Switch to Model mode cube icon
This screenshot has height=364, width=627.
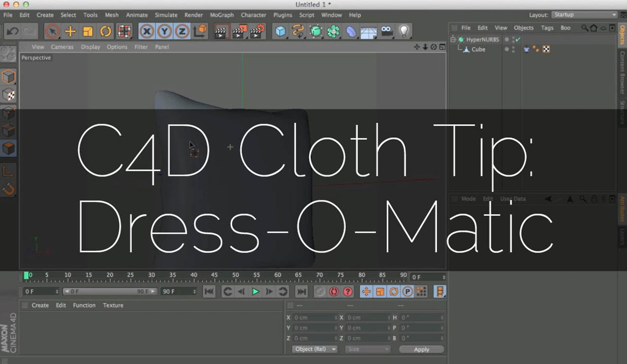click(9, 77)
